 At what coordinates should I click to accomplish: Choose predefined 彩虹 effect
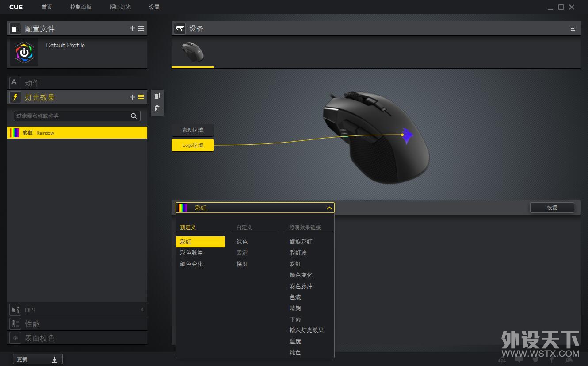[200, 242]
